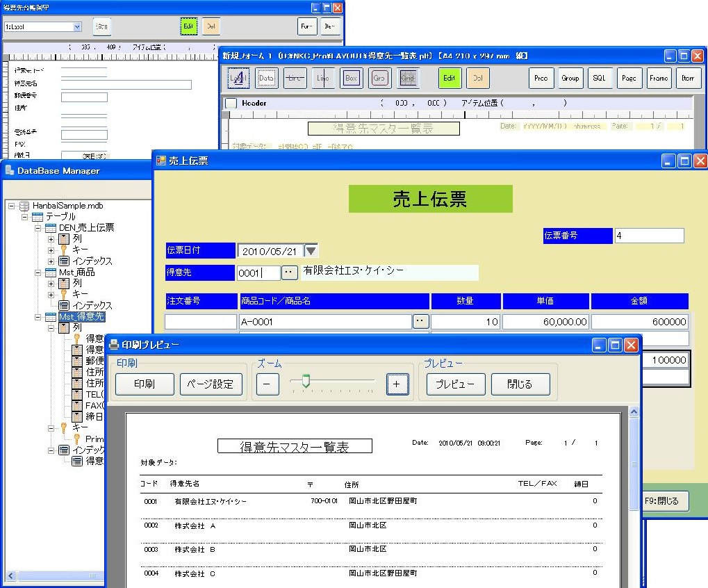This screenshot has height=588, width=708.
Task: Select the Data field tool
Action: click(267, 79)
